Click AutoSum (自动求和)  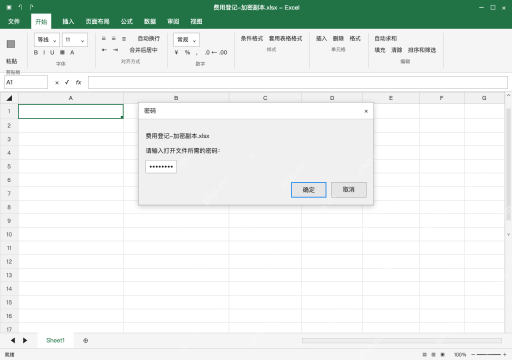click(386, 39)
